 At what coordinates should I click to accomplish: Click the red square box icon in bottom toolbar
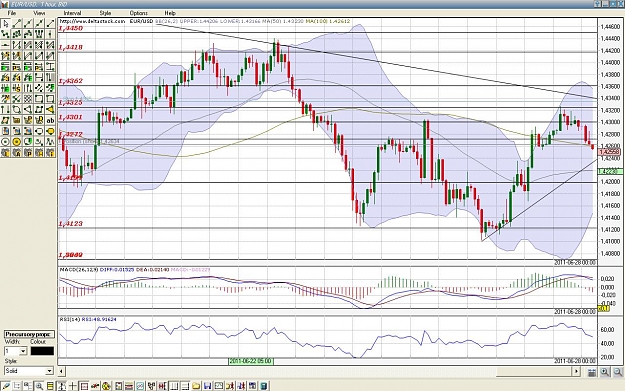point(84,386)
